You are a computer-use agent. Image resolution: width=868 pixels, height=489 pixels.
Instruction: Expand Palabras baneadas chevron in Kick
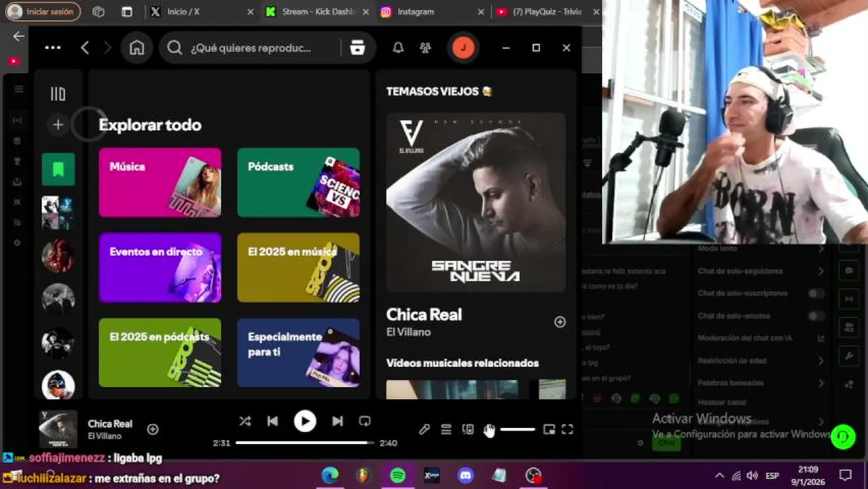tap(821, 383)
